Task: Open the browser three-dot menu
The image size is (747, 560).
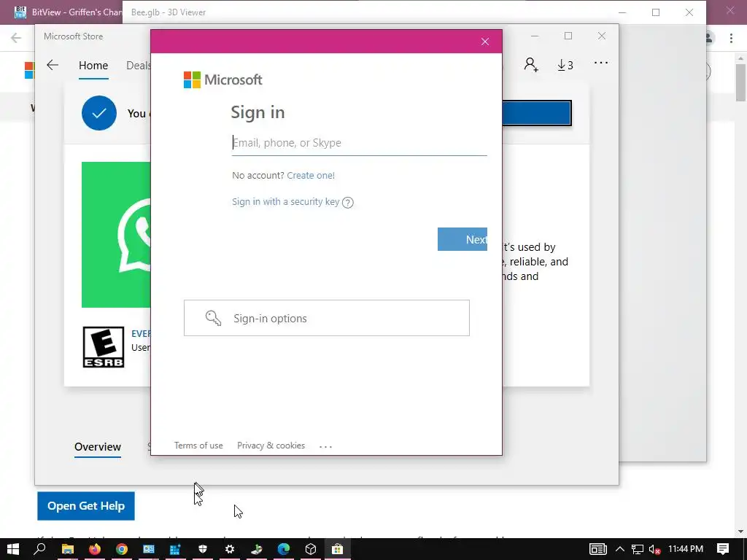Action: click(731, 38)
